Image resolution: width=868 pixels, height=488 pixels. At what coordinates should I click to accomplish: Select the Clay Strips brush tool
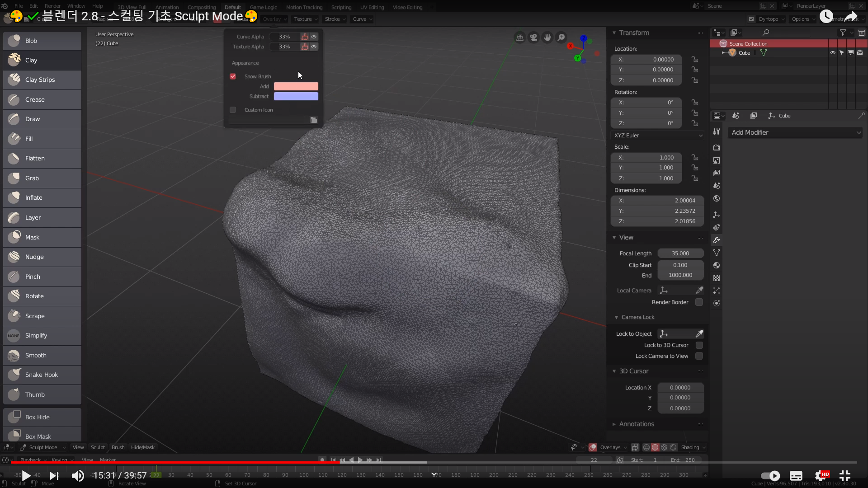pyautogui.click(x=42, y=80)
